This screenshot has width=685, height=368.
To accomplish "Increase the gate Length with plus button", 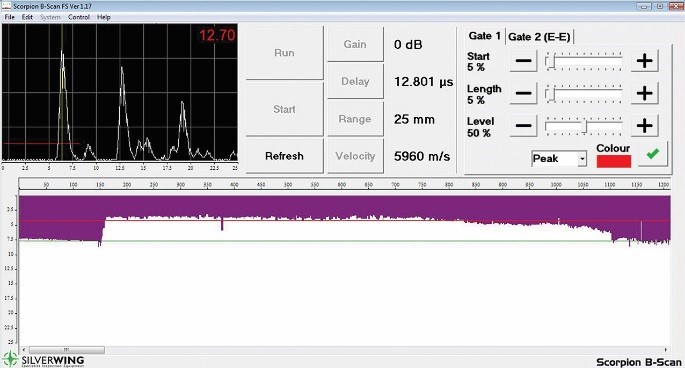I will tap(644, 93).
